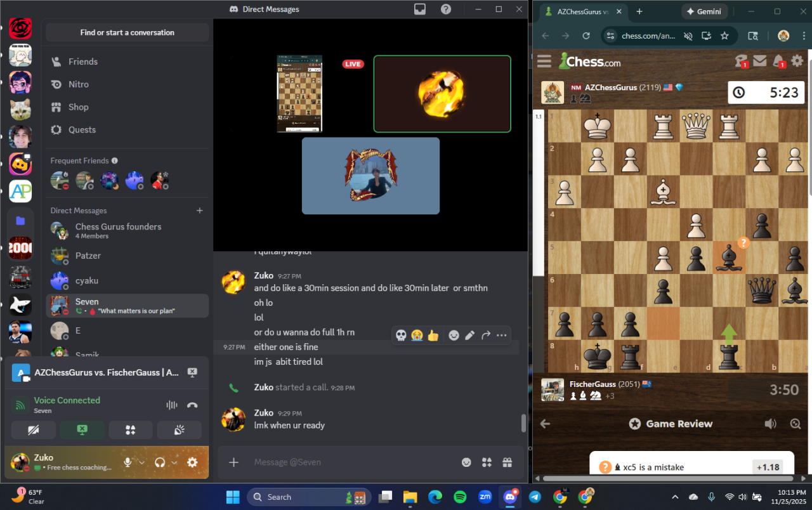Deafen audio with the headphones button
Screen dimensions: 812x510
[x=160, y=462]
